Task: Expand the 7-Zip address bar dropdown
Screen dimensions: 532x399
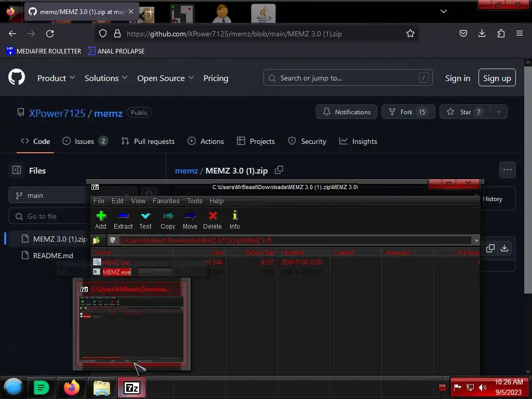Action: tap(476, 241)
